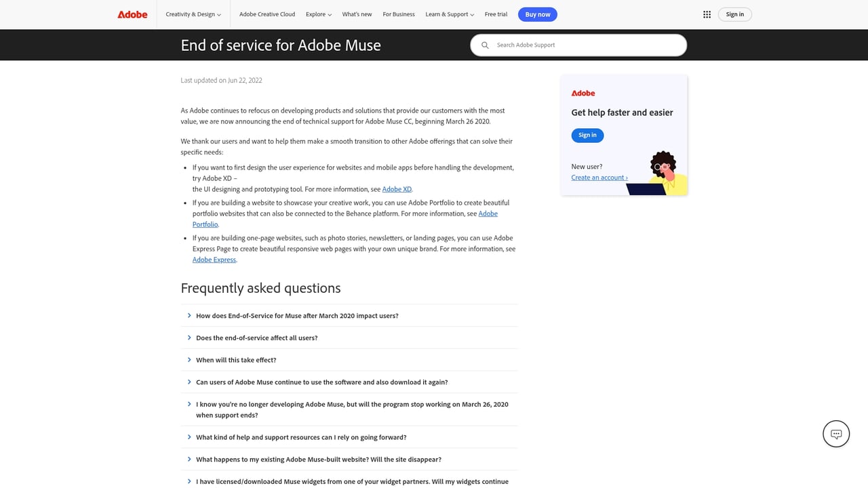Expand the question about Muse End-of-Service impact
Image resolution: width=868 pixels, height=488 pixels.
click(x=297, y=315)
